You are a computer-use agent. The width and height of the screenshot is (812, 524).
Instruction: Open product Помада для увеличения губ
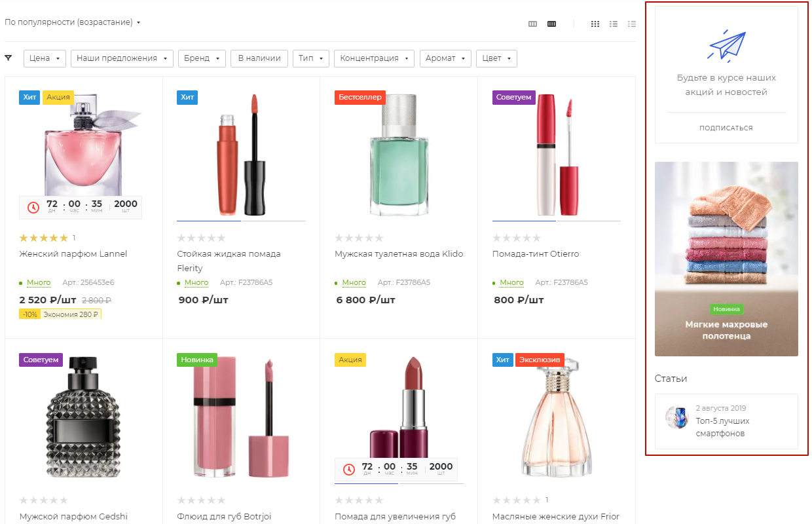[x=395, y=517]
